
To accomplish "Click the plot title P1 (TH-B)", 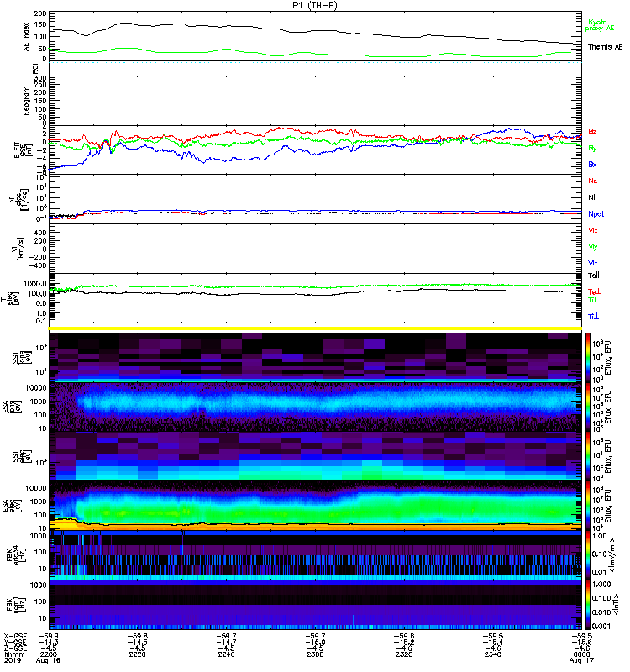I will coord(315,5).
